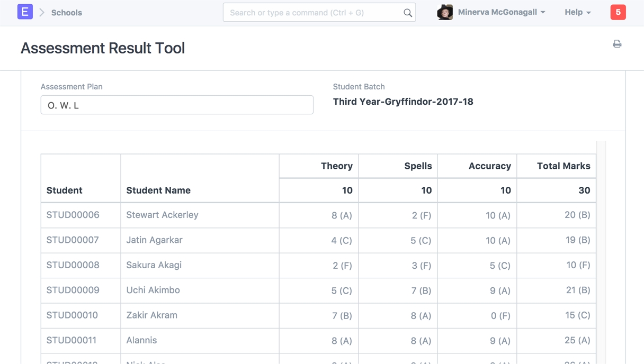Image resolution: width=644 pixels, height=364 pixels.
Task: Click Uchi Akimbo's total marks 21 (B)
Action: pyautogui.click(x=577, y=290)
